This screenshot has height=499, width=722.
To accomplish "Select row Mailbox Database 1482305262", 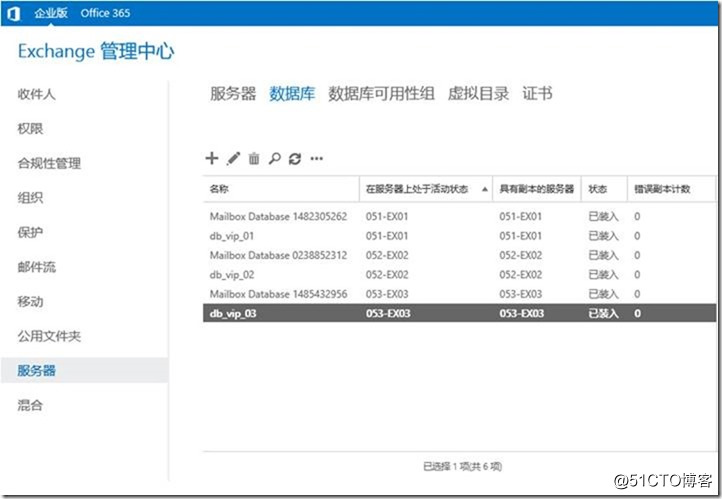I will coord(460,216).
